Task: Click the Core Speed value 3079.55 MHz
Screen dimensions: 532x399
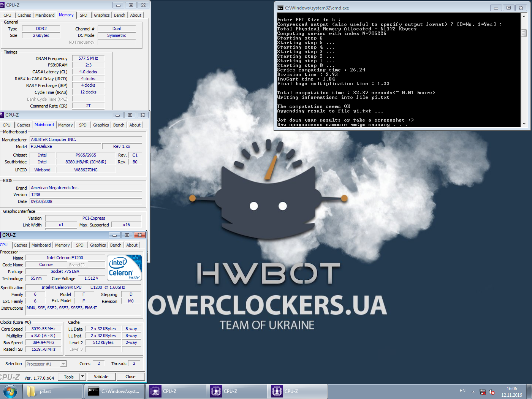Action: click(x=43, y=329)
